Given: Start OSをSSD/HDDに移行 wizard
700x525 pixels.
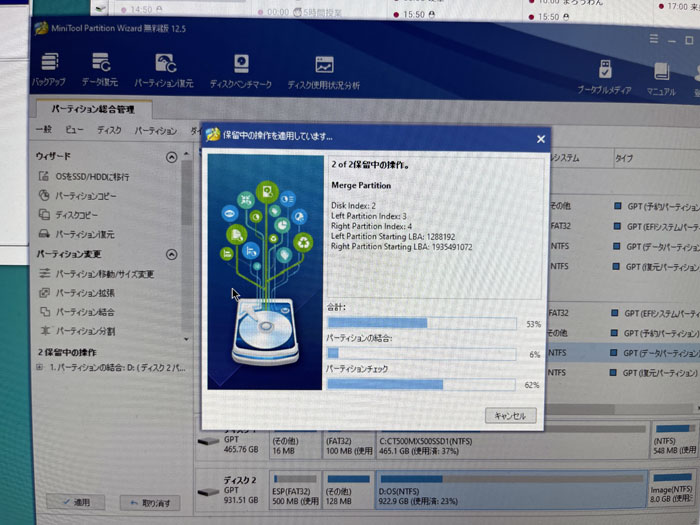Looking at the screenshot, I should tap(84, 176).
